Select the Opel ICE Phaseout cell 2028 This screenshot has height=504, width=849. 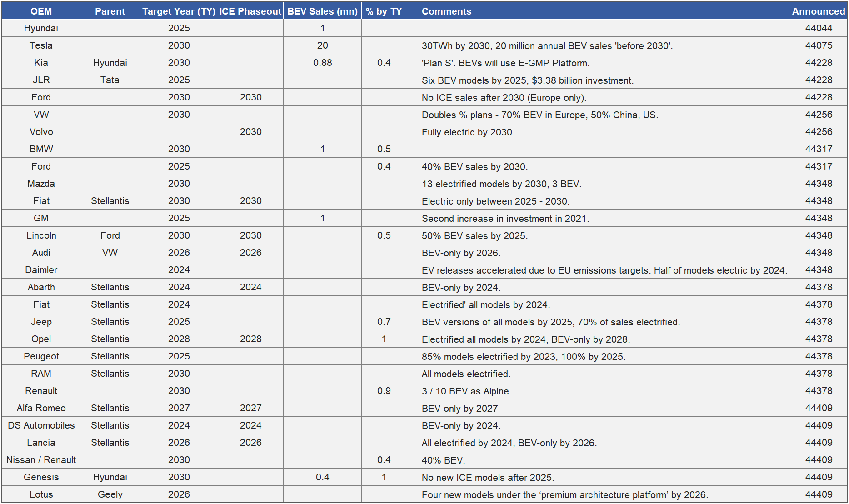250,339
